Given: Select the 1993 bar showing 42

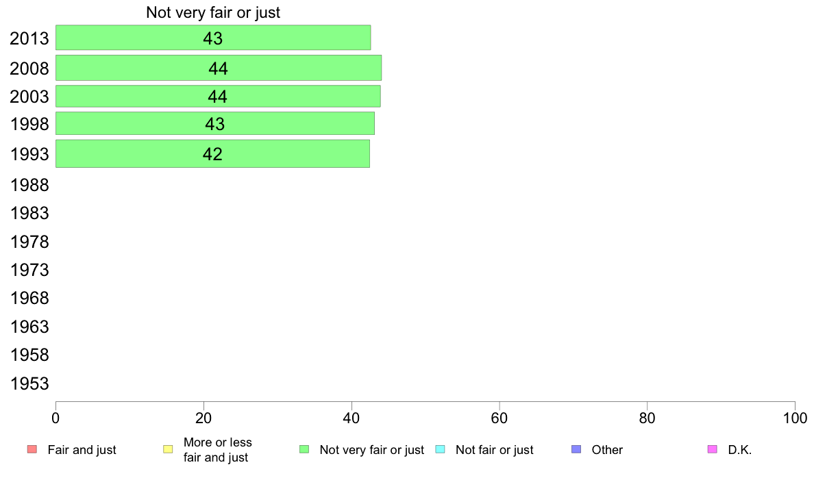Looking at the screenshot, I should (x=212, y=153).
